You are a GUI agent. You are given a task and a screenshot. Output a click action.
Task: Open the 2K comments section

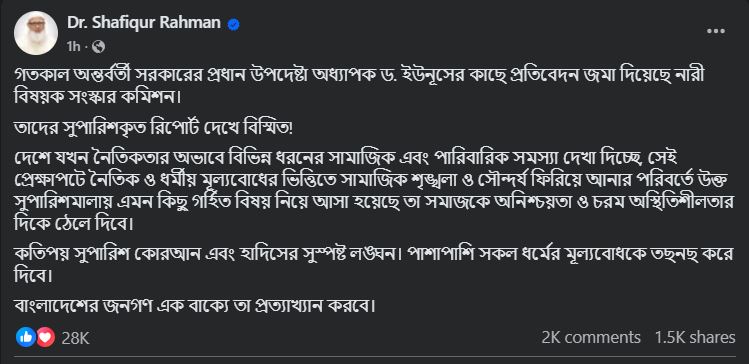pos(590,337)
